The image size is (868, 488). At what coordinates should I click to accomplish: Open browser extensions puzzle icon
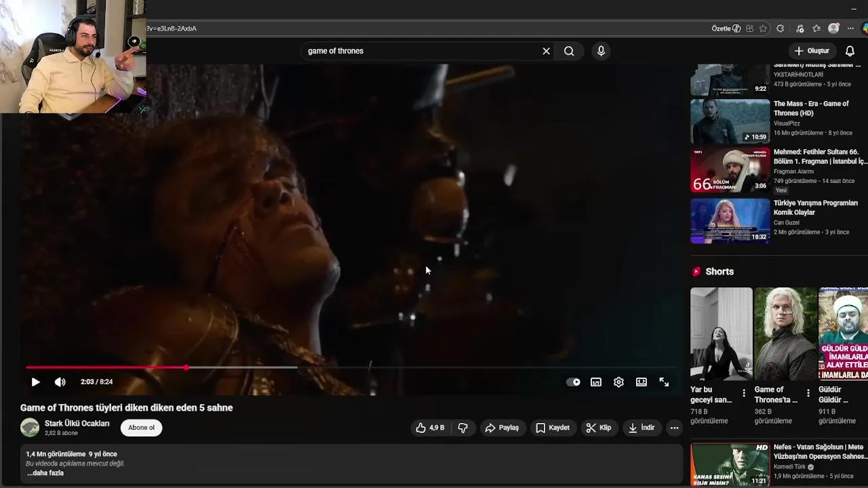pos(781,28)
